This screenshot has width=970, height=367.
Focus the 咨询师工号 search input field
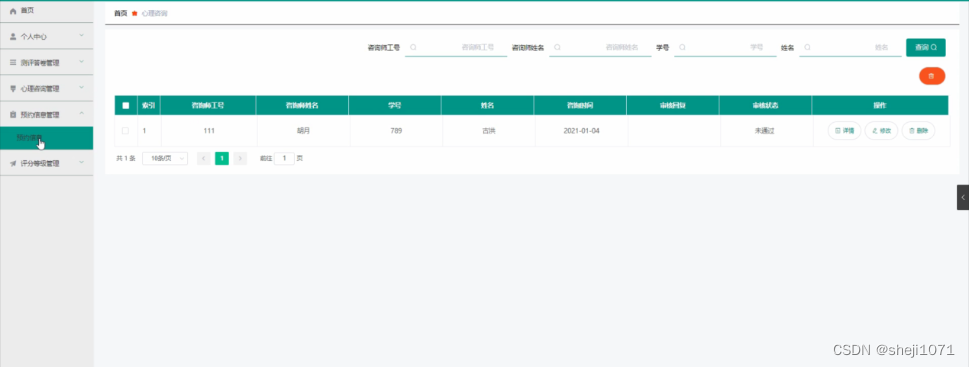tap(456, 47)
